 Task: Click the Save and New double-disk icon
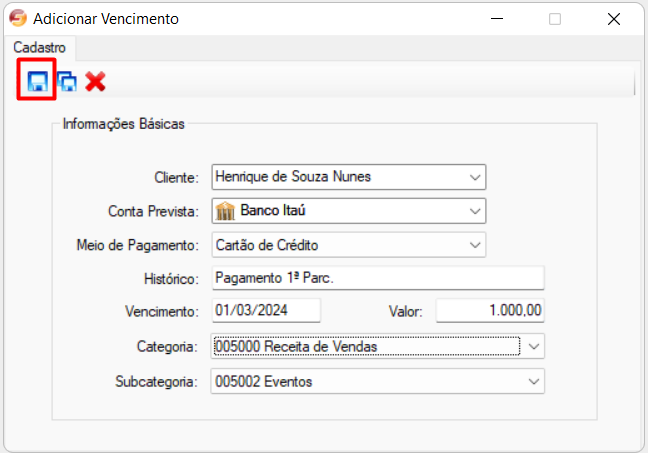(x=67, y=82)
